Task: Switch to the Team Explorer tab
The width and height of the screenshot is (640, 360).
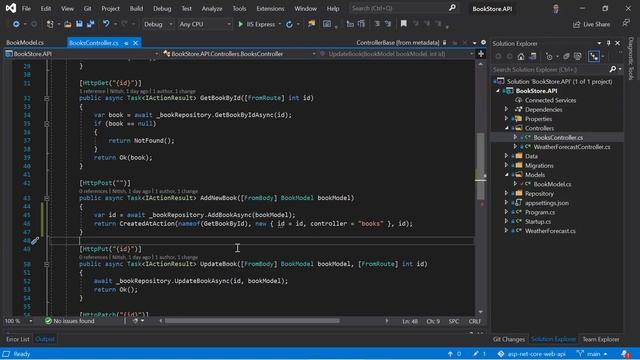Action: coord(600,339)
